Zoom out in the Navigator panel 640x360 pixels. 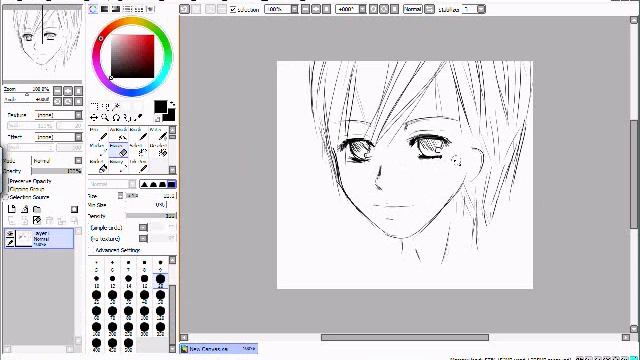tap(58, 91)
